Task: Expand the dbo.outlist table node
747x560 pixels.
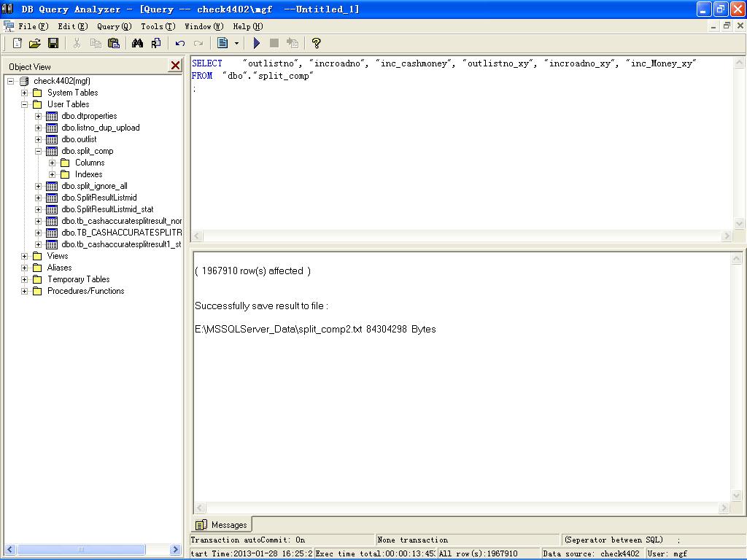Action: coord(38,139)
